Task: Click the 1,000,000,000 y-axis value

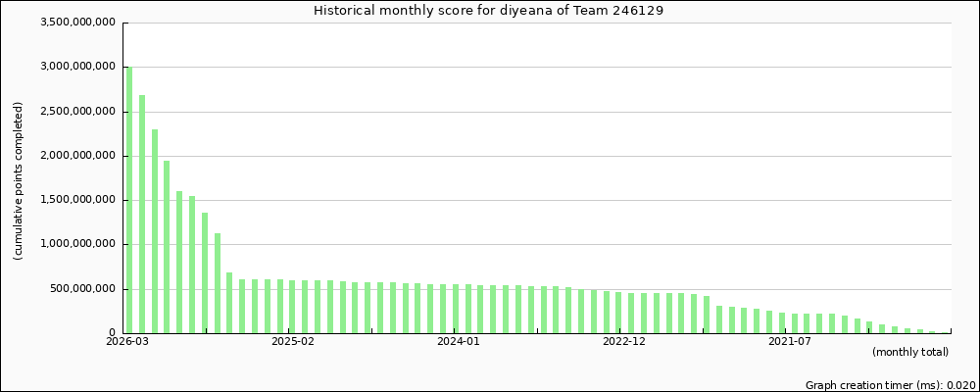Action: tap(80, 244)
